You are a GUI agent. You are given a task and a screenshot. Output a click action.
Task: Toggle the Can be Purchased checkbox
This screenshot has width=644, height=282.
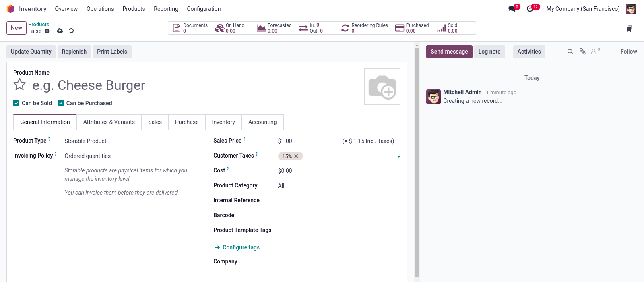(61, 103)
